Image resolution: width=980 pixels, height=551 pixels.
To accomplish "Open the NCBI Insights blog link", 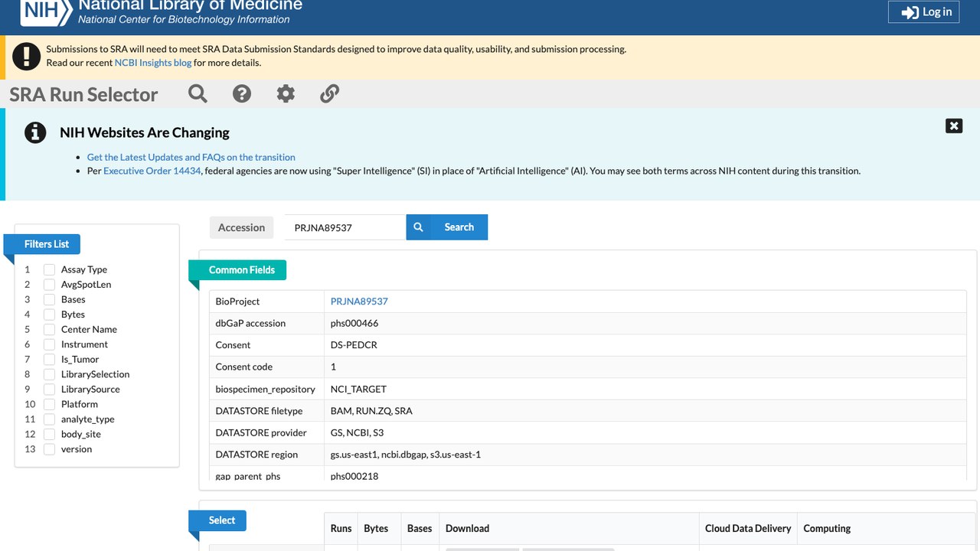I will (153, 63).
